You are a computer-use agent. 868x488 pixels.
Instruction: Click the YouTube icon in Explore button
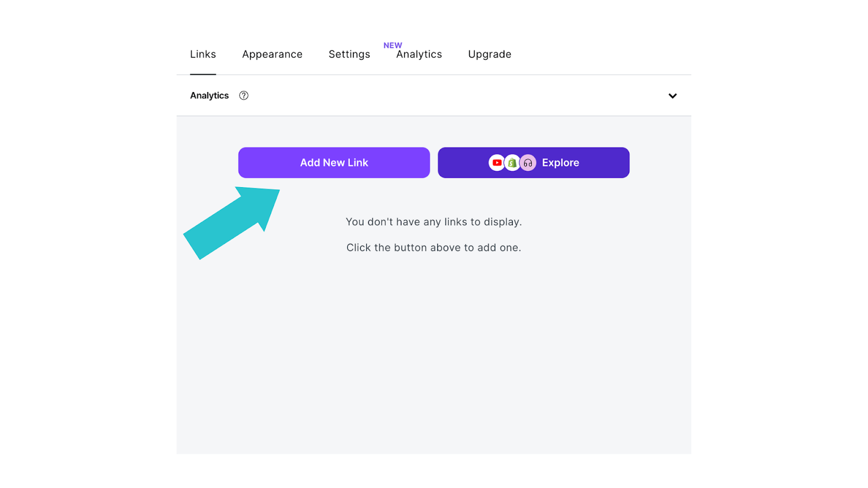click(496, 163)
